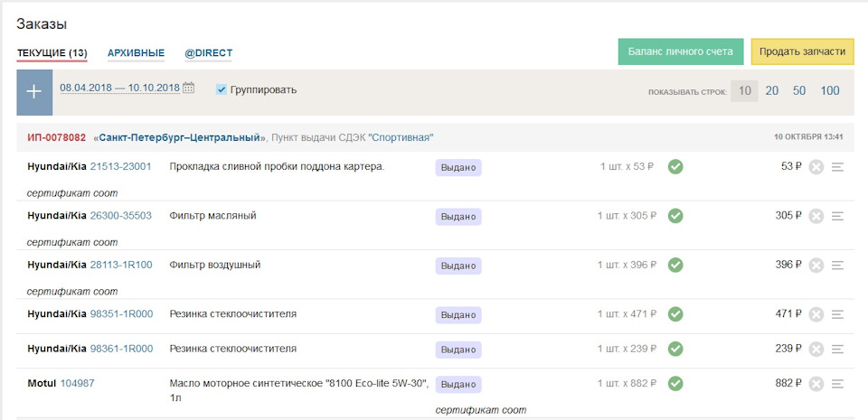868x420 pixels.
Task: Open the calendar date picker icon
Action: 189,89
